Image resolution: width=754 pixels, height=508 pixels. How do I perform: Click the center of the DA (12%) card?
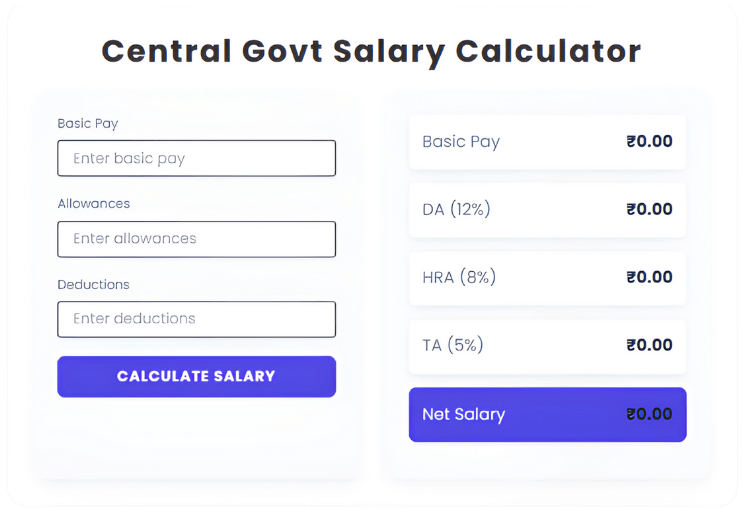548,209
